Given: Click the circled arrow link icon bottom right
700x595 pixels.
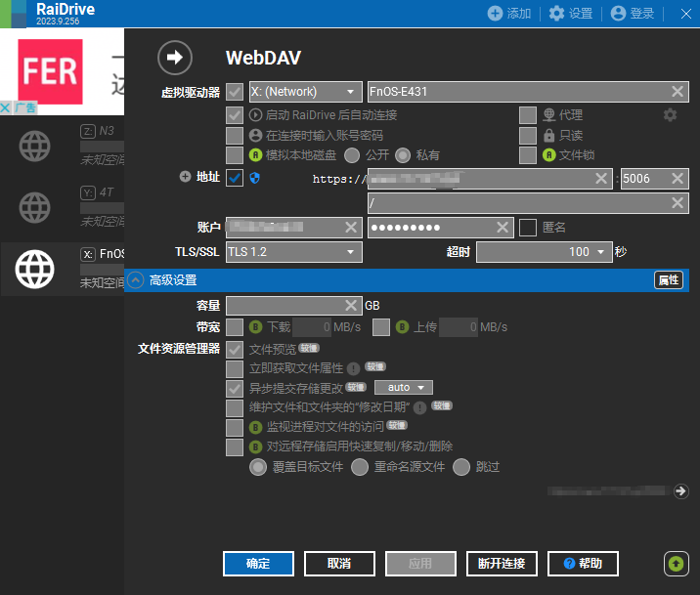Looking at the screenshot, I should pyautogui.click(x=680, y=491).
